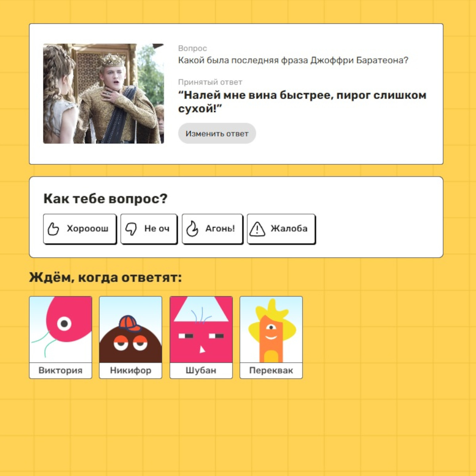This screenshot has width=476, height=476.
Task: Click the thumbs-down icon on Не оч
Action: 131,228
